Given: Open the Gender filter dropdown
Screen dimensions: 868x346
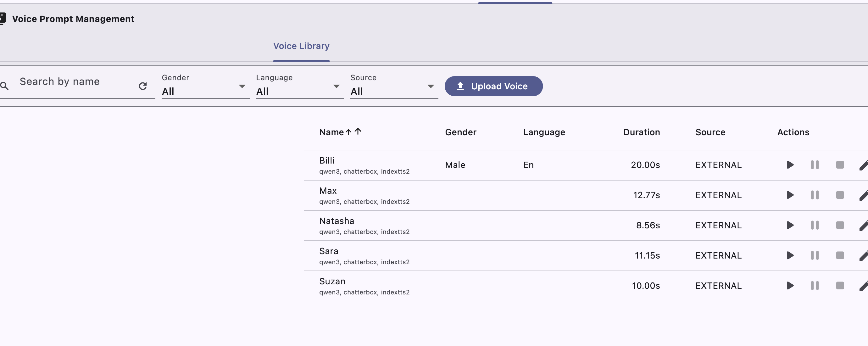Looking at the screenshot, I should click(242, 87).
